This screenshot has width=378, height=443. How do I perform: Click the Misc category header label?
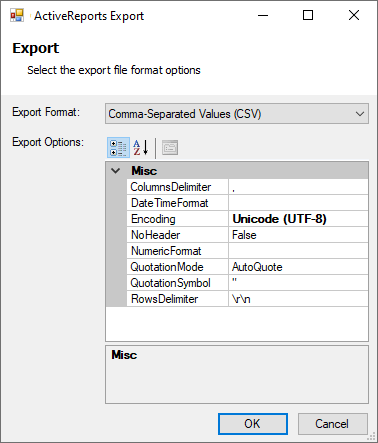144,171
